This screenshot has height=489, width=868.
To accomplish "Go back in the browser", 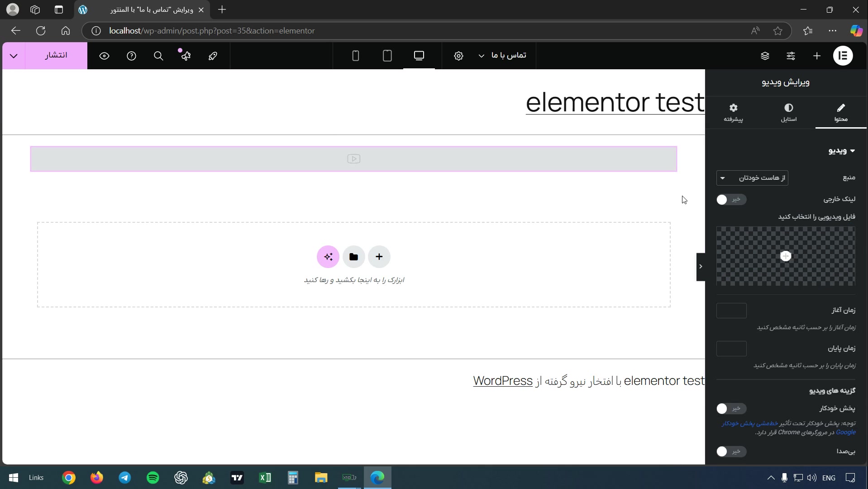I will tap(16, 31).
